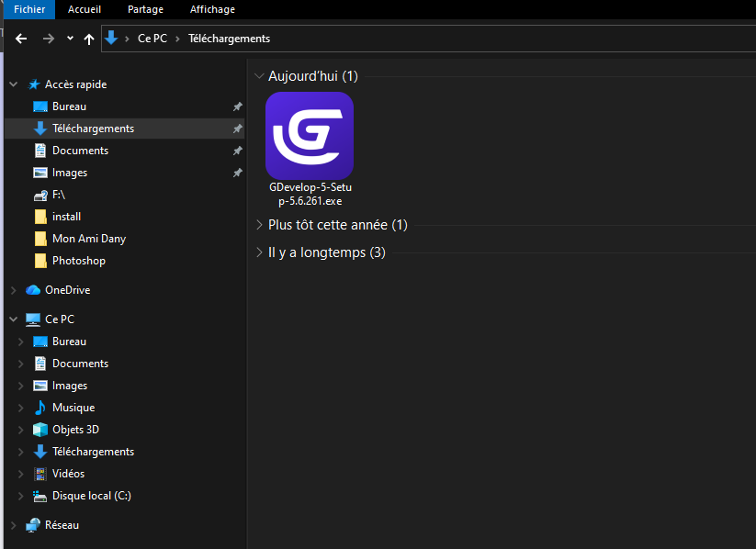Select the Photoshop folder in quick access
This screenshot has height=549, width=756.
(78, 261)
